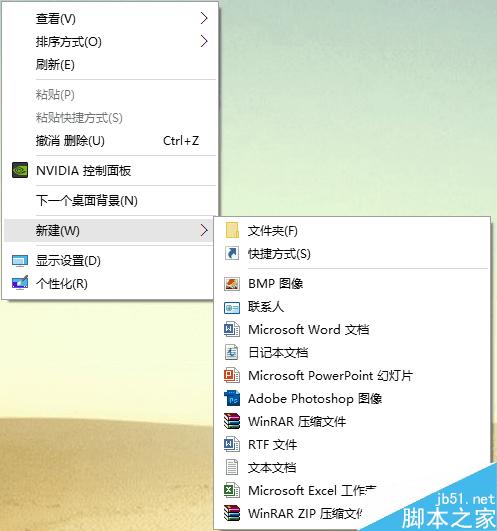The height and width of the screenshot is (531, 497).
Task: Click the journal document icon by 日记本文档
Action: 232,352
